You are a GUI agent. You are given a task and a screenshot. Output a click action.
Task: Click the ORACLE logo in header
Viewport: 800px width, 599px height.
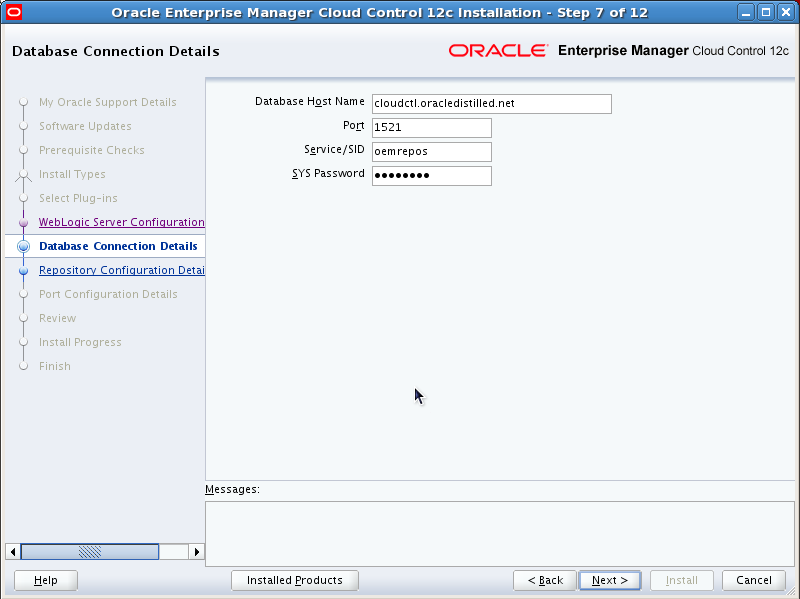tap(498, 51)
